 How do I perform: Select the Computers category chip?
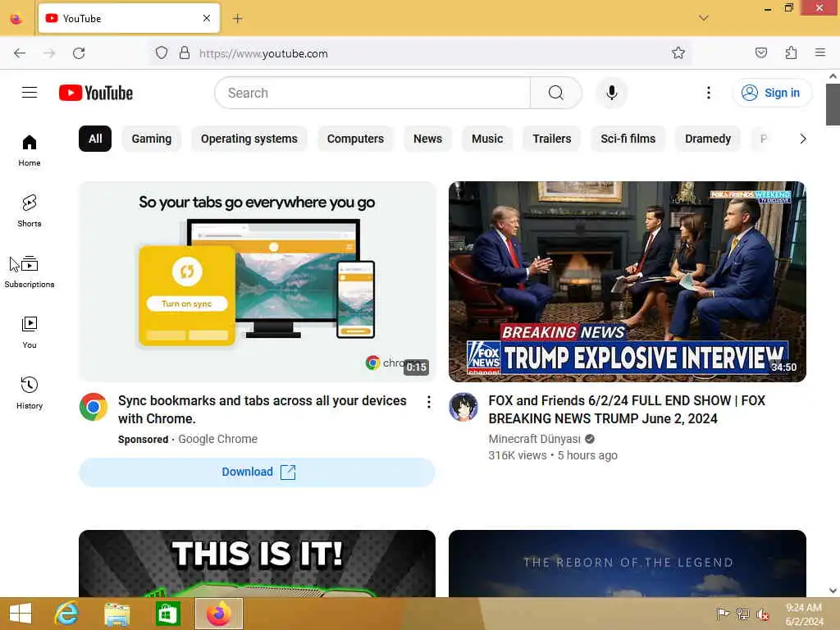(356, 139)
